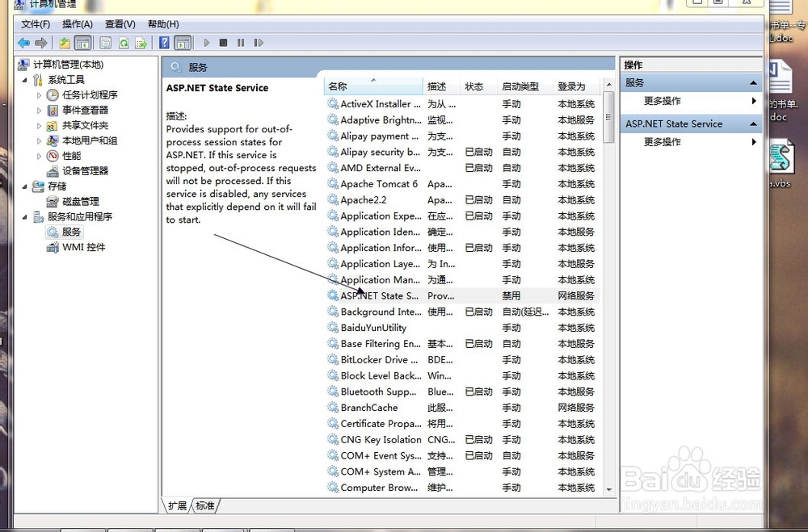Select the ASP.NET State S... service row

pyautogui.click(x=462, y=295)
